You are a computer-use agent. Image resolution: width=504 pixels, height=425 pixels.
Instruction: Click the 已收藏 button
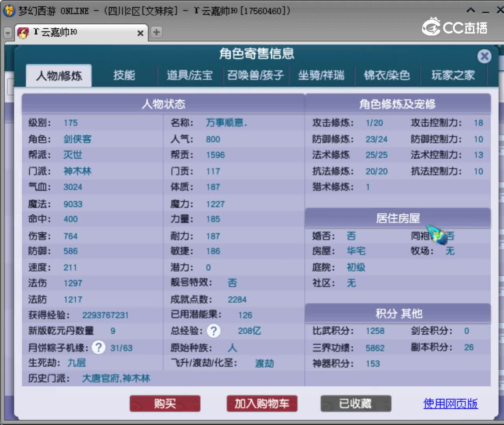[x=356, y=403]
